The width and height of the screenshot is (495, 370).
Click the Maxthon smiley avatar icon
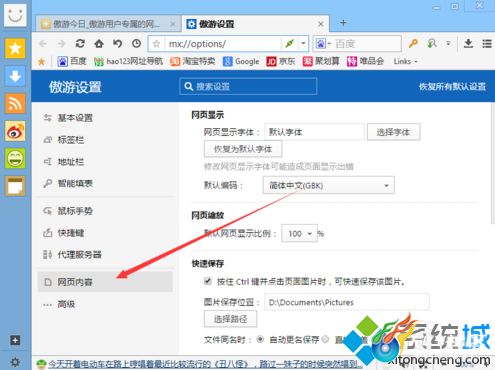(x=15, y=15)
